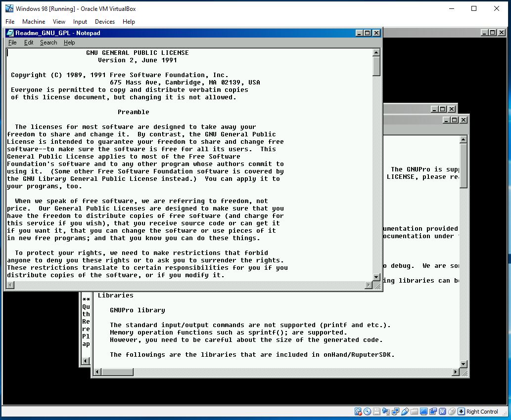Screen dimensions: 511x420
Task: Open the USB devices status icon
Action: point(405,412)
